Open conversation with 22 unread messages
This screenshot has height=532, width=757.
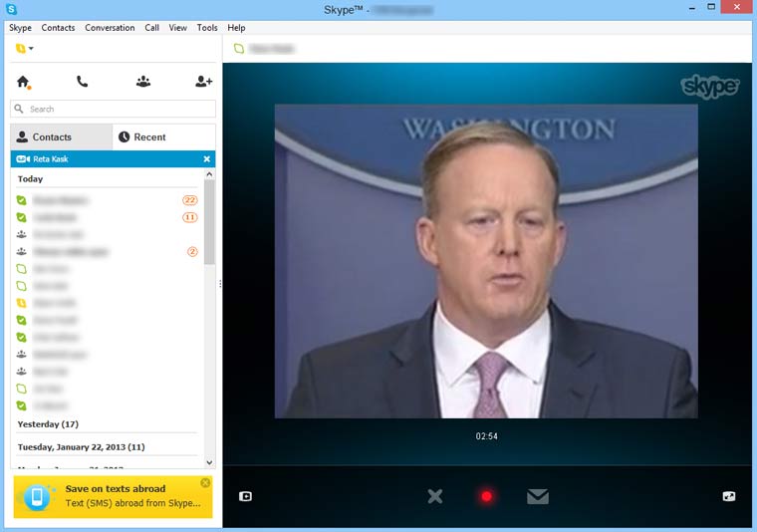[107, 200]
